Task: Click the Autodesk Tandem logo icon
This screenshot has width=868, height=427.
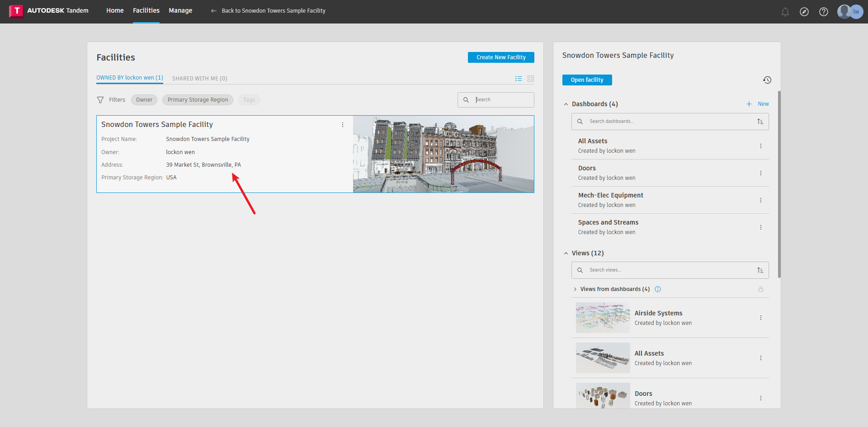Action: (x=16, y=11)
